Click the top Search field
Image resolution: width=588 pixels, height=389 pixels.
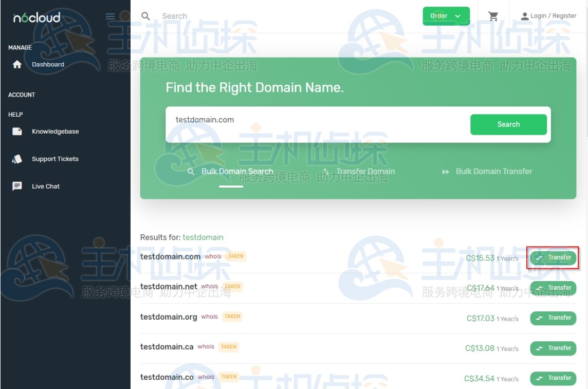coord(175,16)
